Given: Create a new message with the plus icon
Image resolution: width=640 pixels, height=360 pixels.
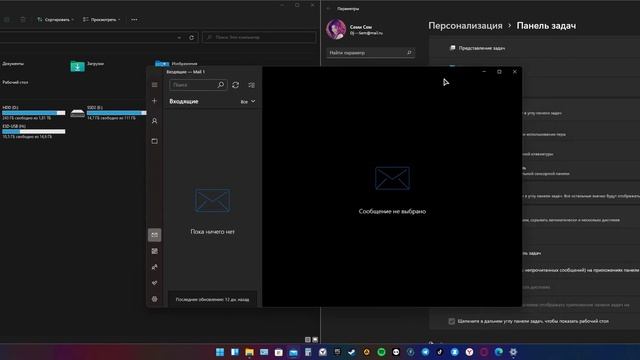Looking at the screenshot, I should tap(154, 101).
